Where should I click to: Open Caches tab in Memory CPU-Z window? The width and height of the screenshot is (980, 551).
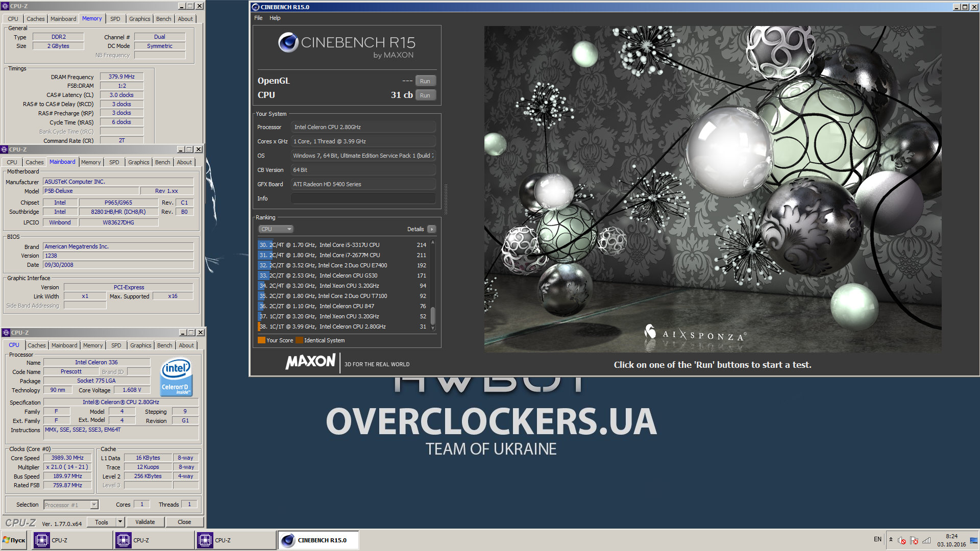36,19
